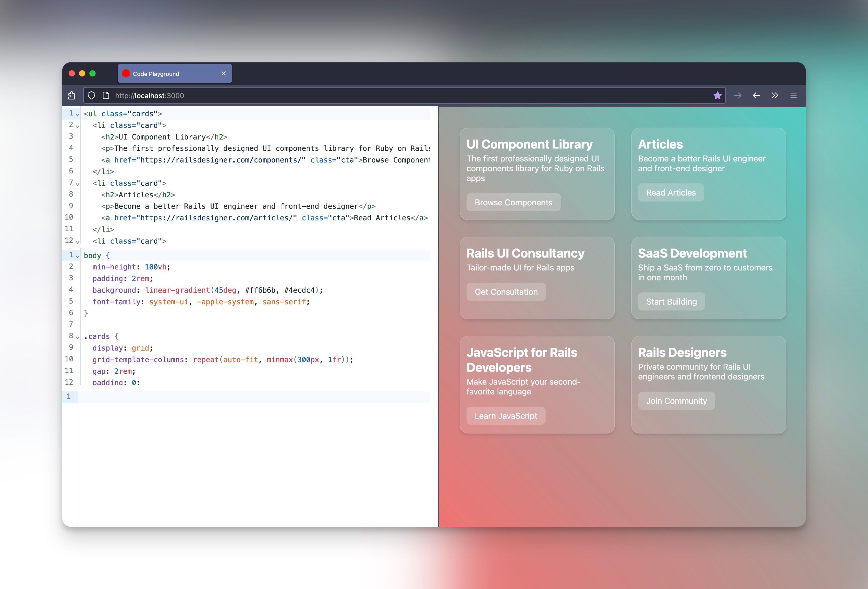The width and height of the screenshot is (868, 589).
Task: Click the Start Building button
Action: 672,302
